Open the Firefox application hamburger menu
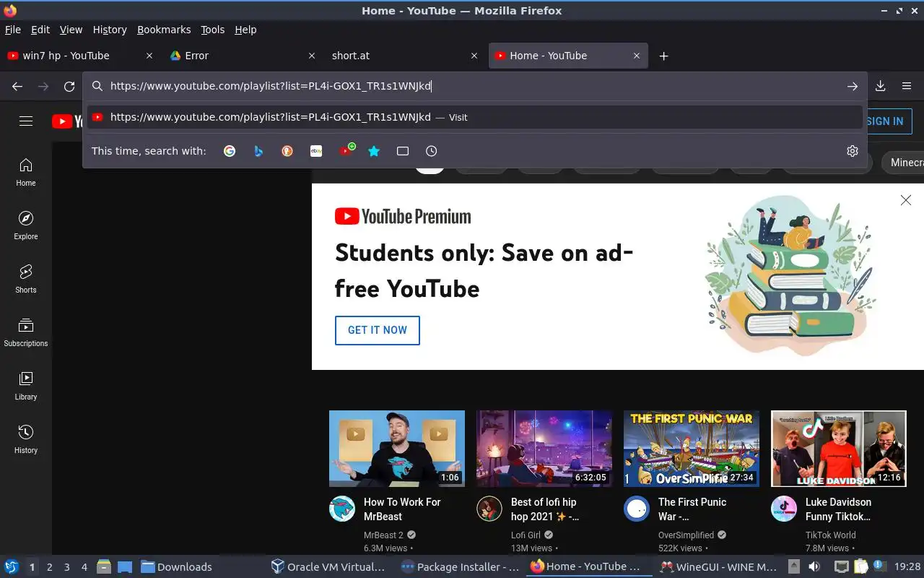The width and height of the screenshot is (924, 578). pyautogui.click(x=907, y=86)
